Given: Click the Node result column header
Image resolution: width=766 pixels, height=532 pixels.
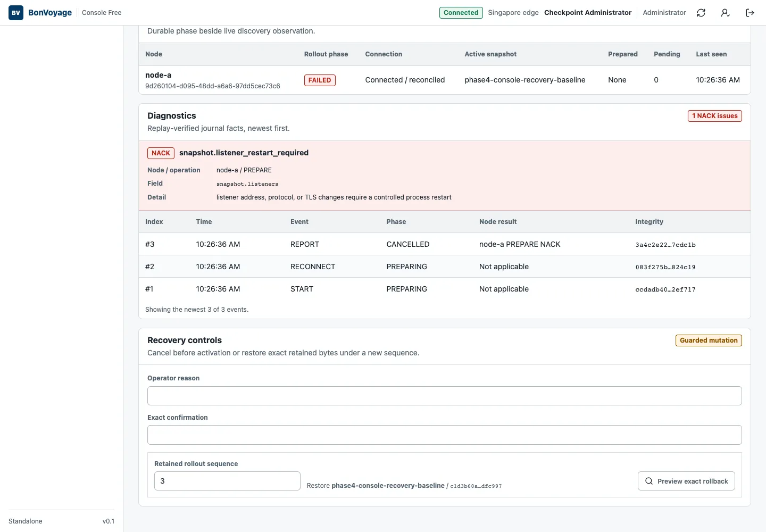Looking at the screenshot, I should (498, 222).
